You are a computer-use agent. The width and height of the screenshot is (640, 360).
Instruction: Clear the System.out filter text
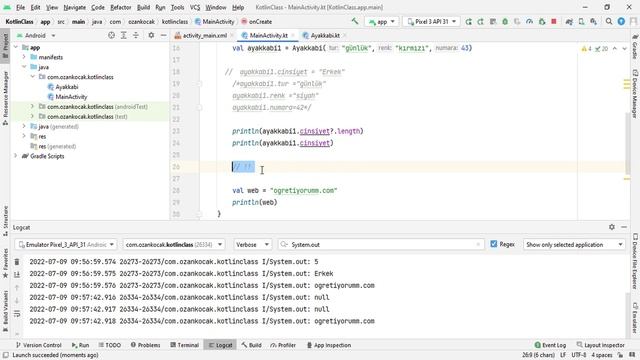pyautogui.click(x=478, y=244)
